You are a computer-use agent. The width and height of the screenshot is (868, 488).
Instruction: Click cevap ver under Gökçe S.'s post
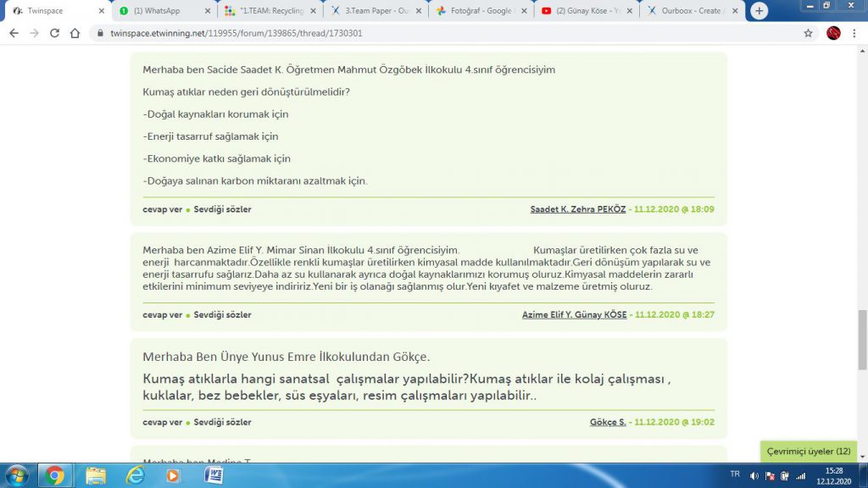(x=161, y=421)
